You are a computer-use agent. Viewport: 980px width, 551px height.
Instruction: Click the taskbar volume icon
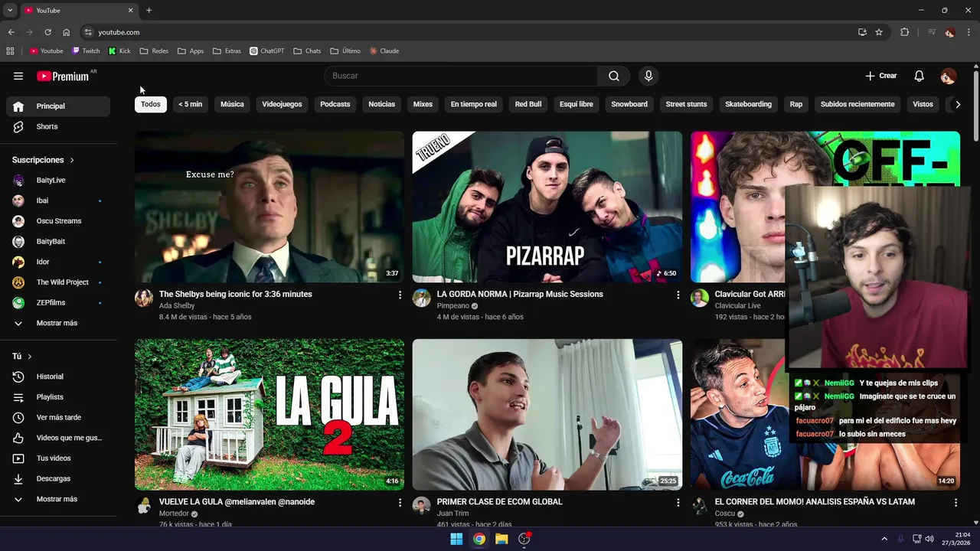tap(929, 539)
